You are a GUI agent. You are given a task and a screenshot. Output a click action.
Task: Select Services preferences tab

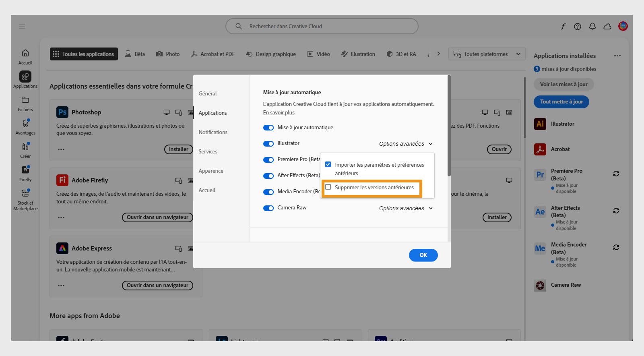point(208,151)
